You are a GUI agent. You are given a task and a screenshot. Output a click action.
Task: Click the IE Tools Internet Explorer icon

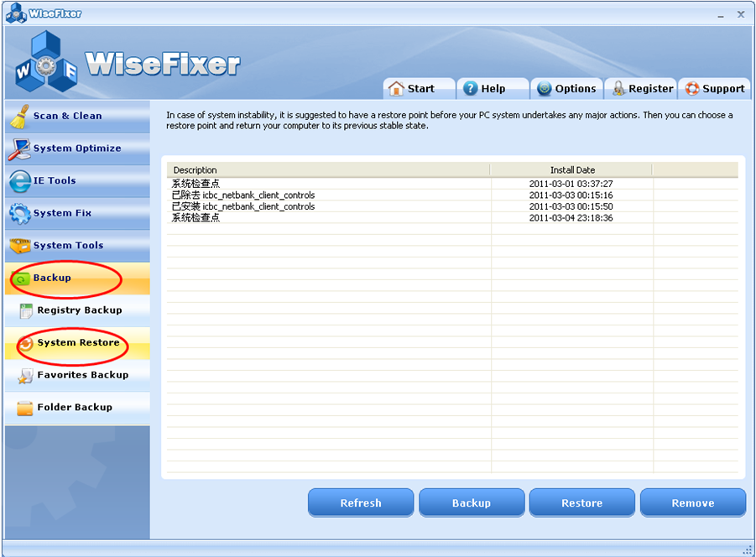[20, 182]
